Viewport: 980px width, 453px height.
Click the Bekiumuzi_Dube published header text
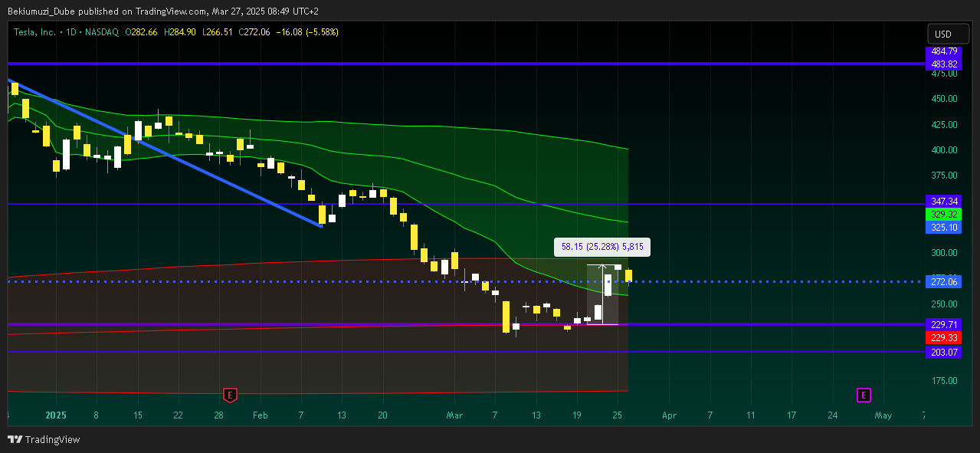coord(162,11)
